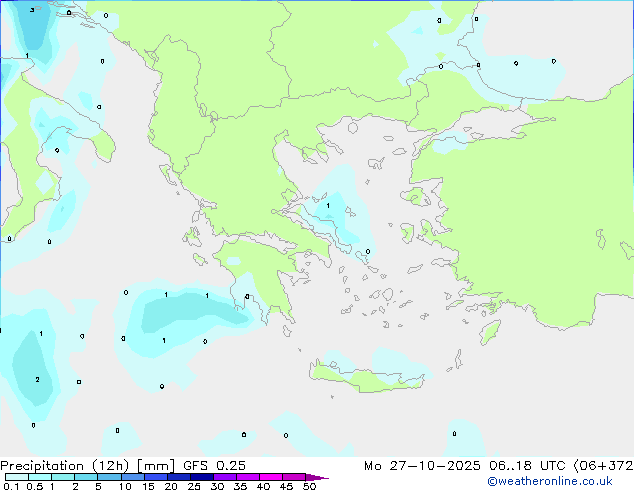Click the '3' precipitation value on the map
This screenshot has height=490, width=634.
click(x=32, y=9)
